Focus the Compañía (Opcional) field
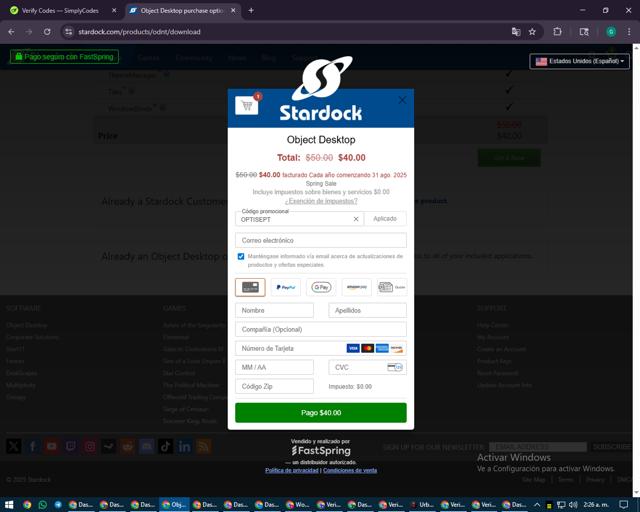The image size is (640, 512). [x=321, y=329]
